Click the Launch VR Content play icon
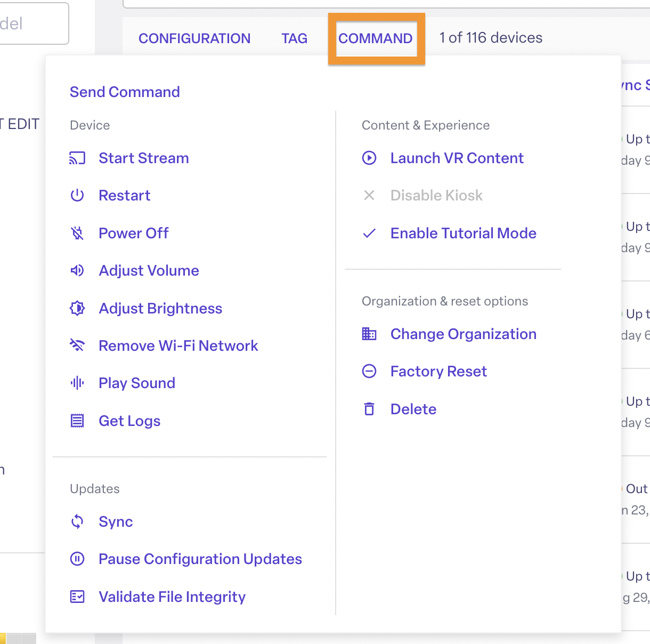 (x=369, y=158)
